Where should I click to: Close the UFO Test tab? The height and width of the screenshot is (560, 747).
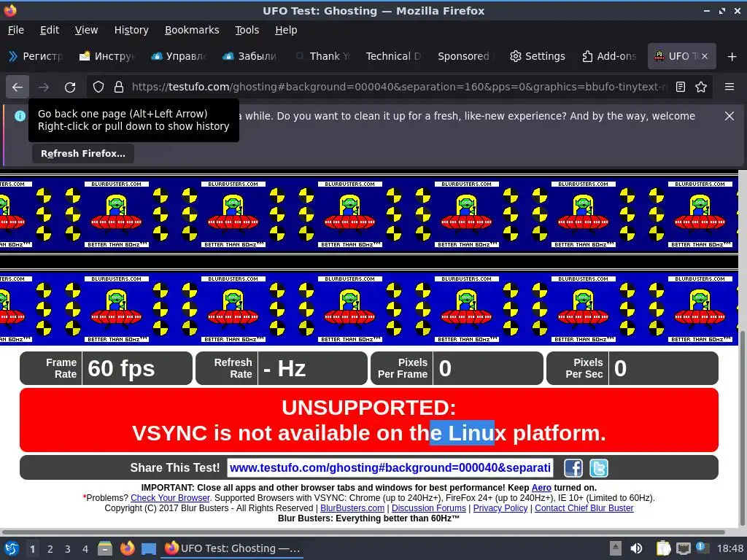click(x=705, y=56)
